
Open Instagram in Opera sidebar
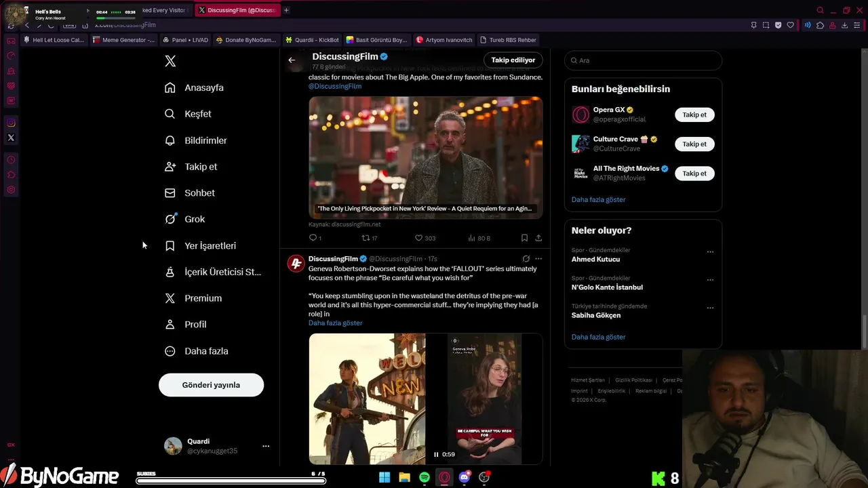click(11, 123)
